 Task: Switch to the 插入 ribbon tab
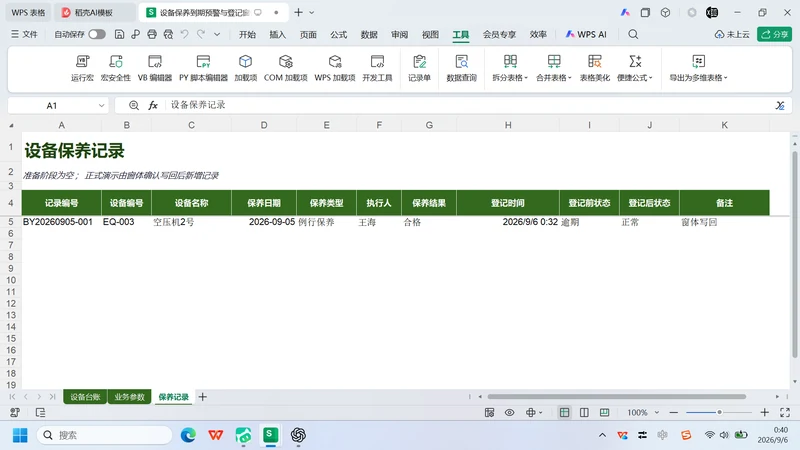pos(278,34)
